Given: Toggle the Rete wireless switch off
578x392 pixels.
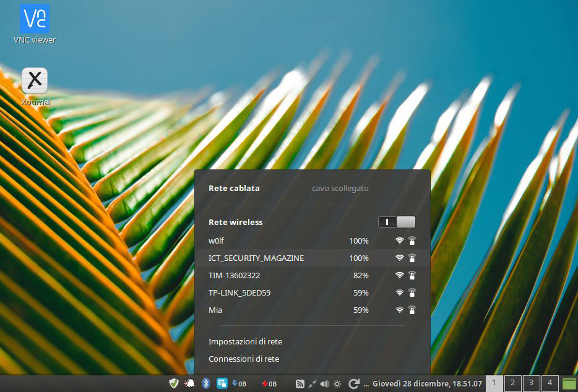Looking at the screenshot, I should click(397, 222).
